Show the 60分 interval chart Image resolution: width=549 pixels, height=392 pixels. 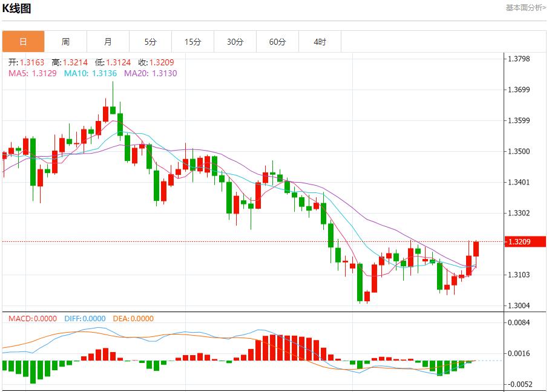pyautogui.click(x=277, y=42)
